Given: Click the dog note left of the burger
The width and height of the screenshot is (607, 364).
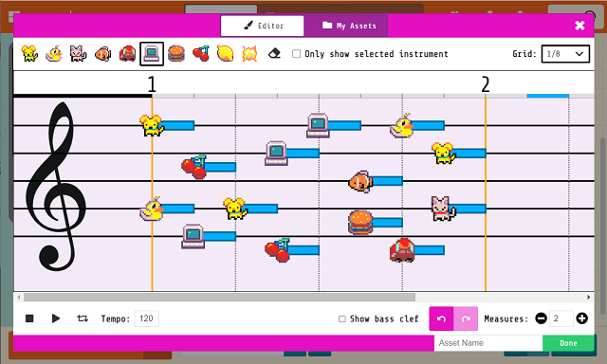Looking at the screenshot, I should (235, 209).
